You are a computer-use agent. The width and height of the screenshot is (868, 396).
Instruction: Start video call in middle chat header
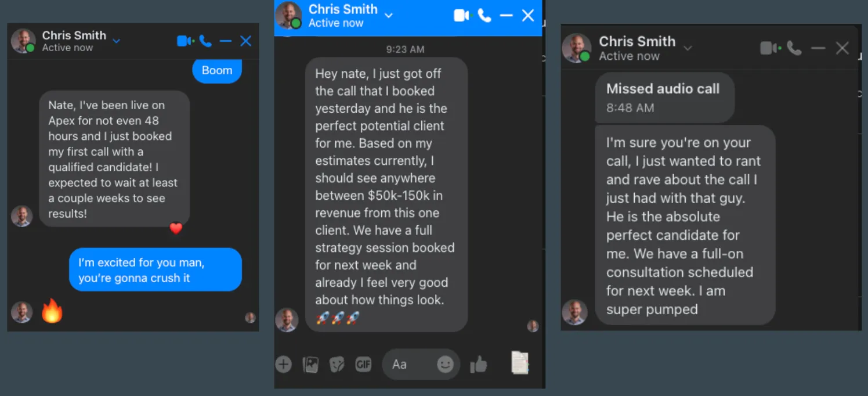tap(462, 16)
